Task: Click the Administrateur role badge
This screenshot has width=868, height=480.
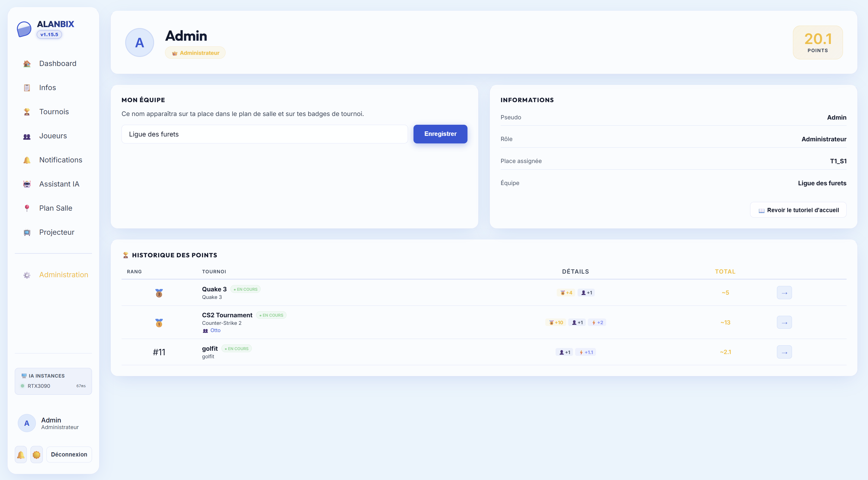Action: coord(195,53)
